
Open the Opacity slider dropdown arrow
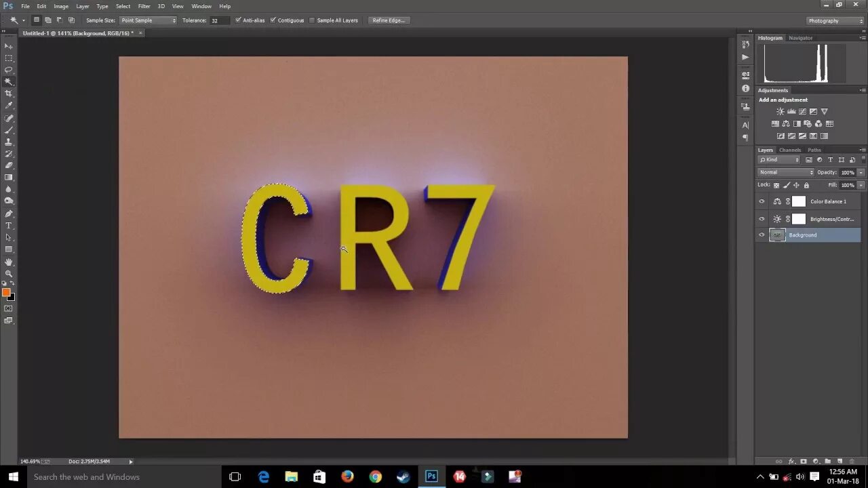coord(861,172)
